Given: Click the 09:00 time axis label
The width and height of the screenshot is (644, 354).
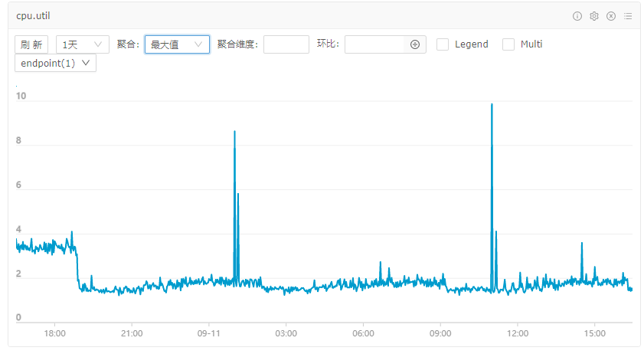Looking at the screenshot, I should 440,333.
